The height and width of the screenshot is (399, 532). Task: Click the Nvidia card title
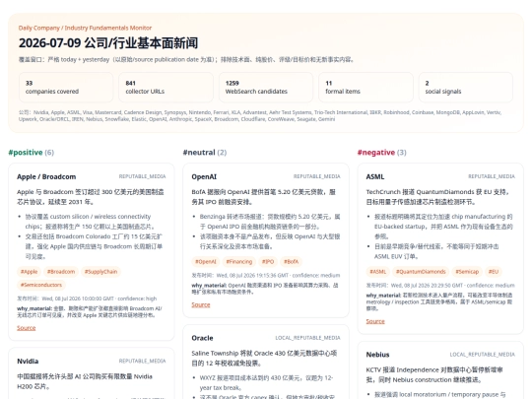tap(28, 361)
